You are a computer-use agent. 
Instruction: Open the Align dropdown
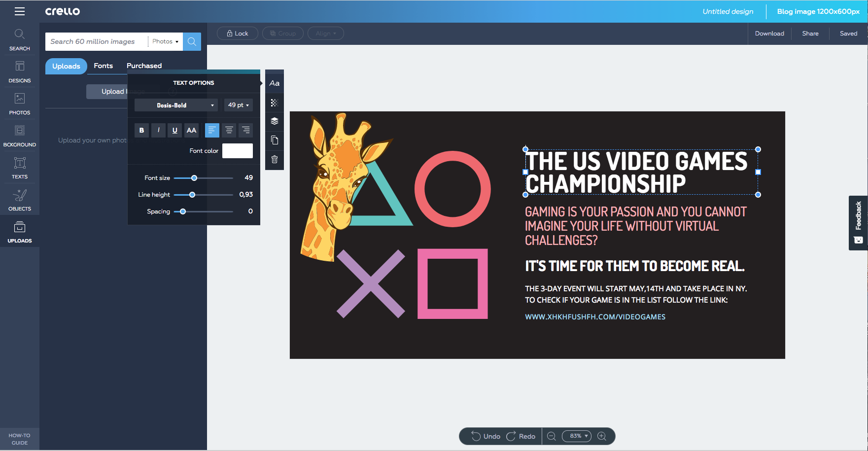click(x=326, y=34)
